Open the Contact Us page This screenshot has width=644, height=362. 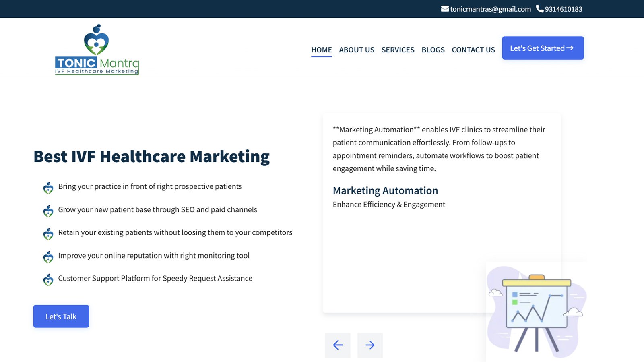[x=473, y=50]
